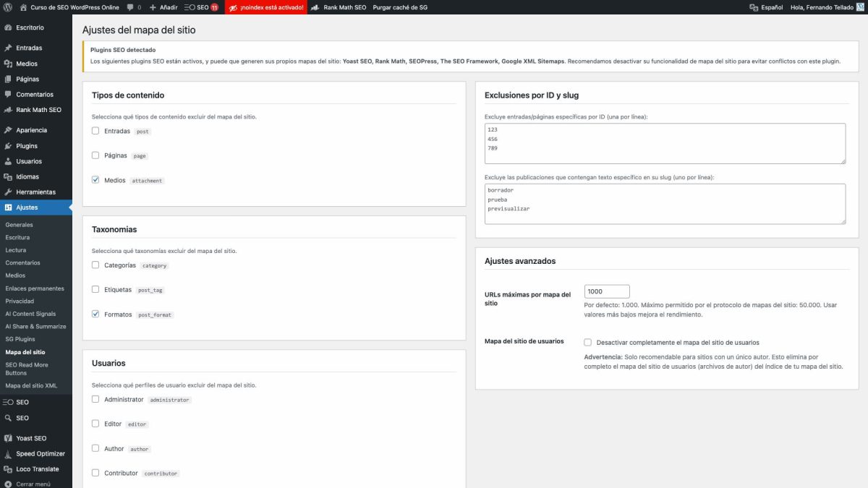868x488 pixels.
Task: Check the Entradas post checkbox
Action: point(95,130)
